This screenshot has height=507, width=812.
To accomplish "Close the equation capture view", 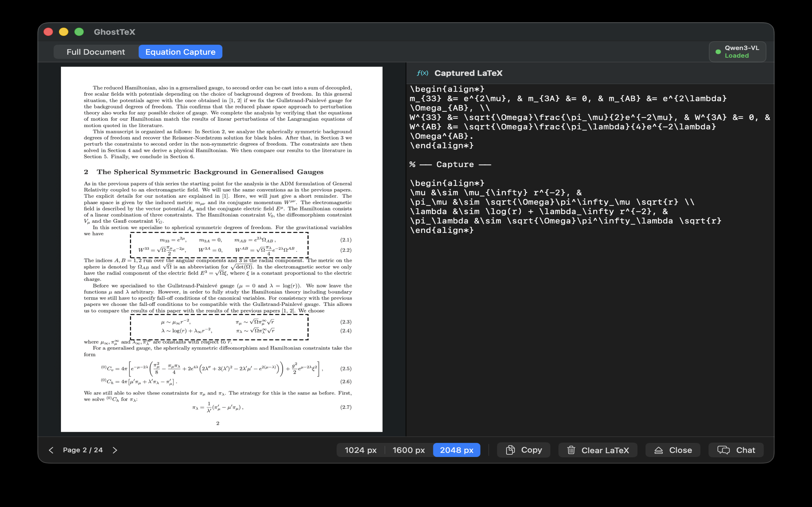I will (x=673, y=450).
